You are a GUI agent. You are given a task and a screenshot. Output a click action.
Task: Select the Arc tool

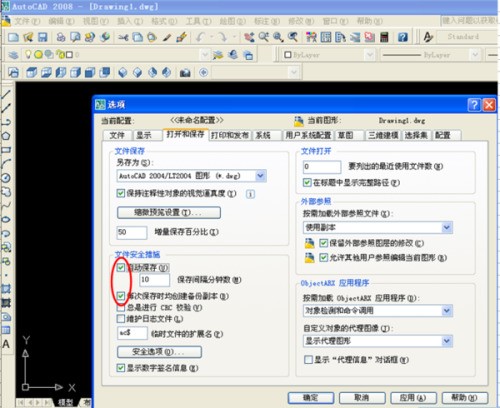(x=6, y=164)
